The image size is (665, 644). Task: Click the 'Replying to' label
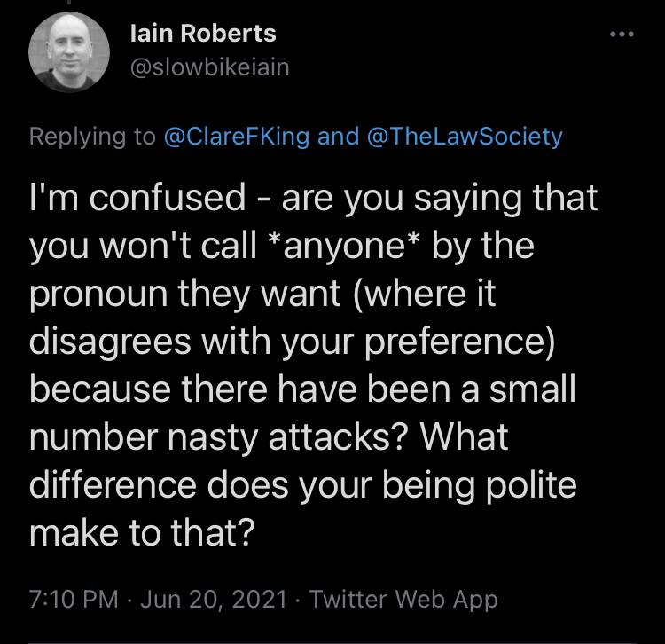(x=92, y=137)
